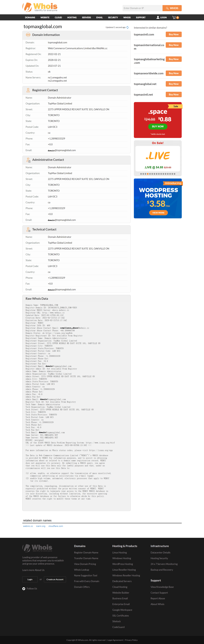Buy Now for topmaxglobal.net
This screenshot has height=644, width=204.
(174, 84)
